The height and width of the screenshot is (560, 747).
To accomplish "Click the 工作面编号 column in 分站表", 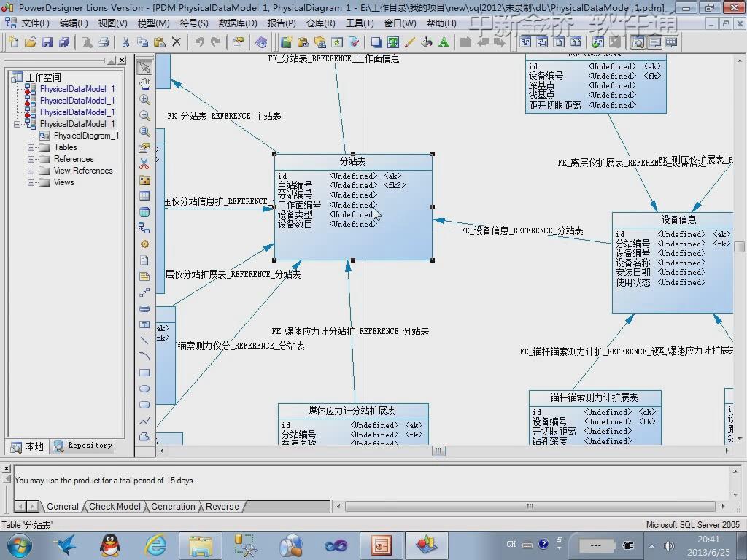I will tap(299, 205).
